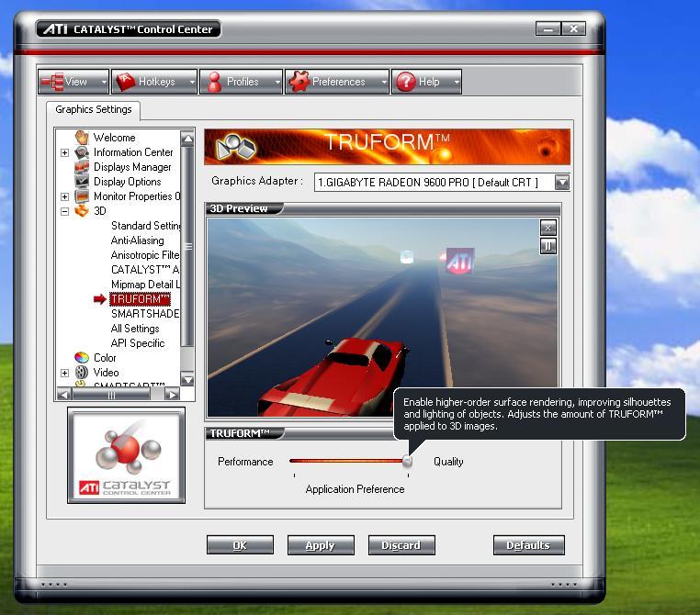
Task: Click the Apply button
Action: point(321,545)
